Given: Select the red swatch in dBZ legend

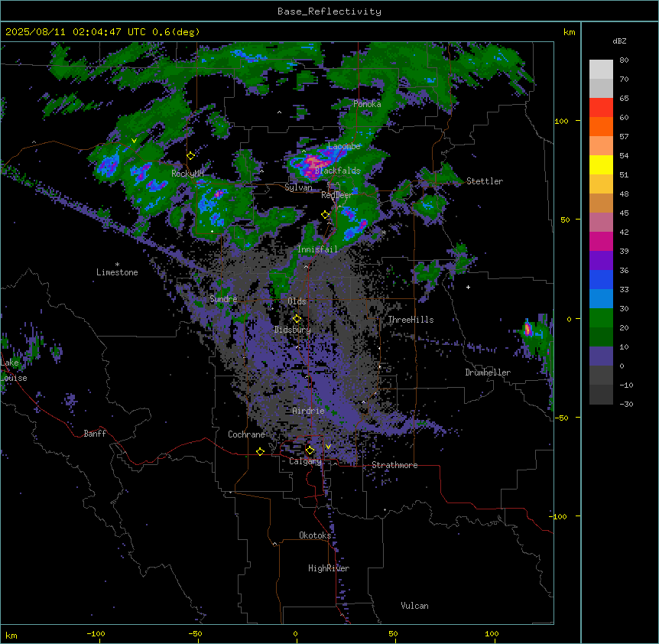Looking at the screenshot, I should coord(601,108).
